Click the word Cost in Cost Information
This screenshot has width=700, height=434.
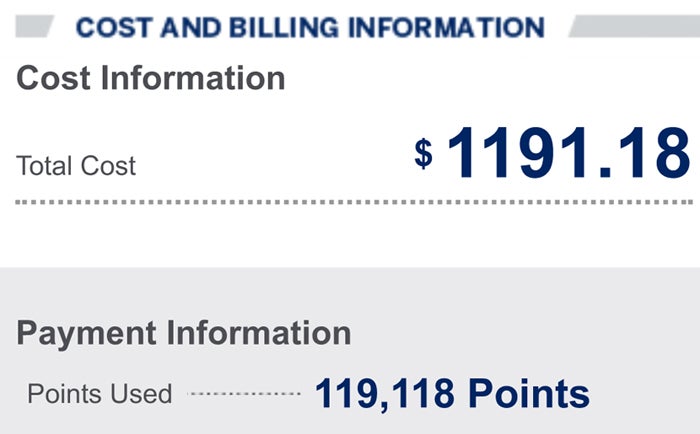[54, 78]
